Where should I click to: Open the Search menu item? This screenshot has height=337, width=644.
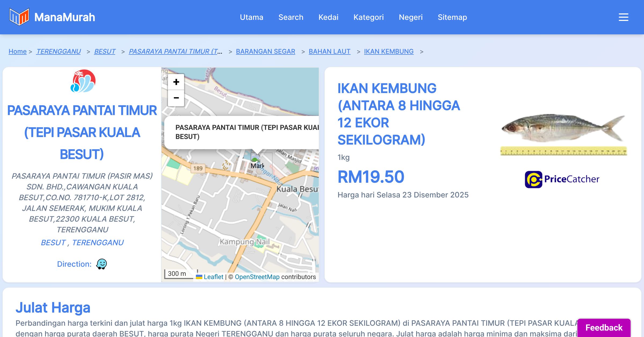click(291, 17)
